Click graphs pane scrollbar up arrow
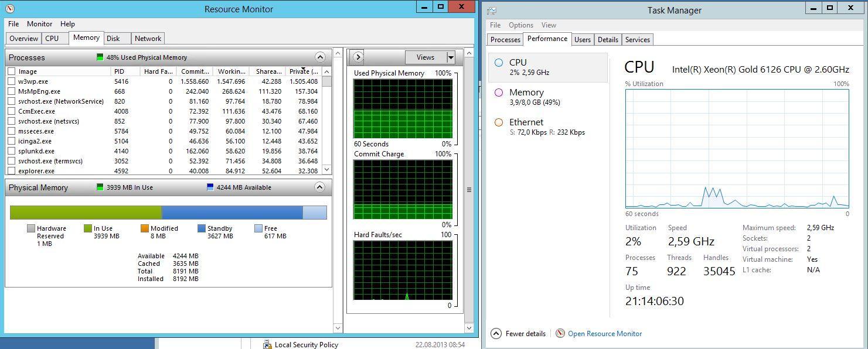This screenshot has width=868, height=349. pos(469,53)
